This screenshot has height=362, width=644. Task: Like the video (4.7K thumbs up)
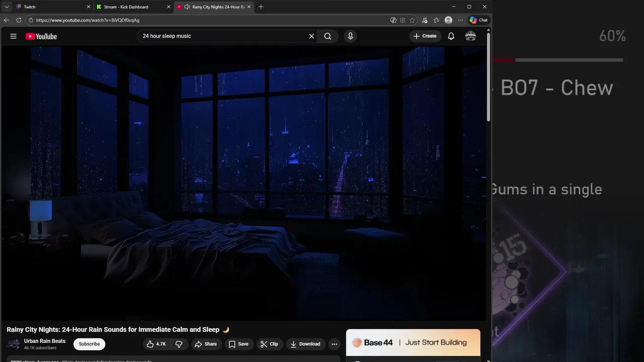coord(156,344)
